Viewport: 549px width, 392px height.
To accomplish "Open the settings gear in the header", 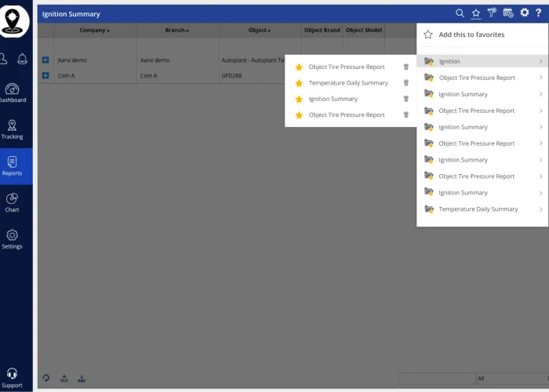I will point(525,13).
